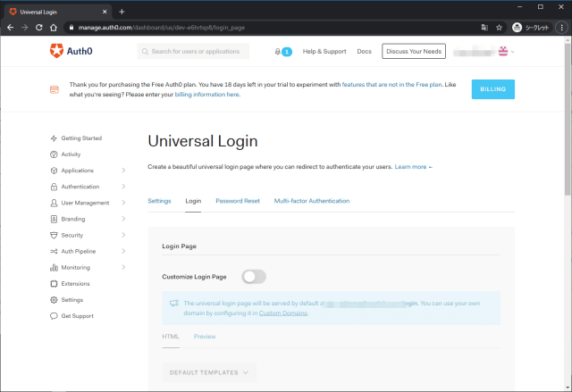Image resolution: width=572 pixels, height=392 pixels.
Task: Click the site padlock icon in address bar
Action: [x=71, y=28]
